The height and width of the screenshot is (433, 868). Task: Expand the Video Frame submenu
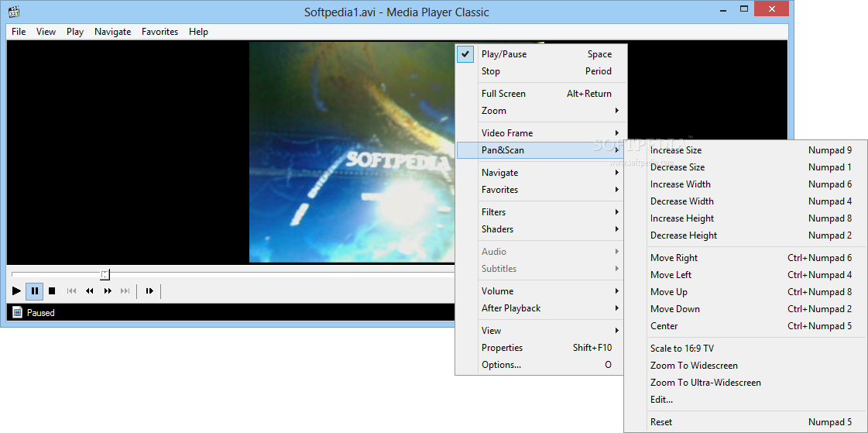[542, 133]
